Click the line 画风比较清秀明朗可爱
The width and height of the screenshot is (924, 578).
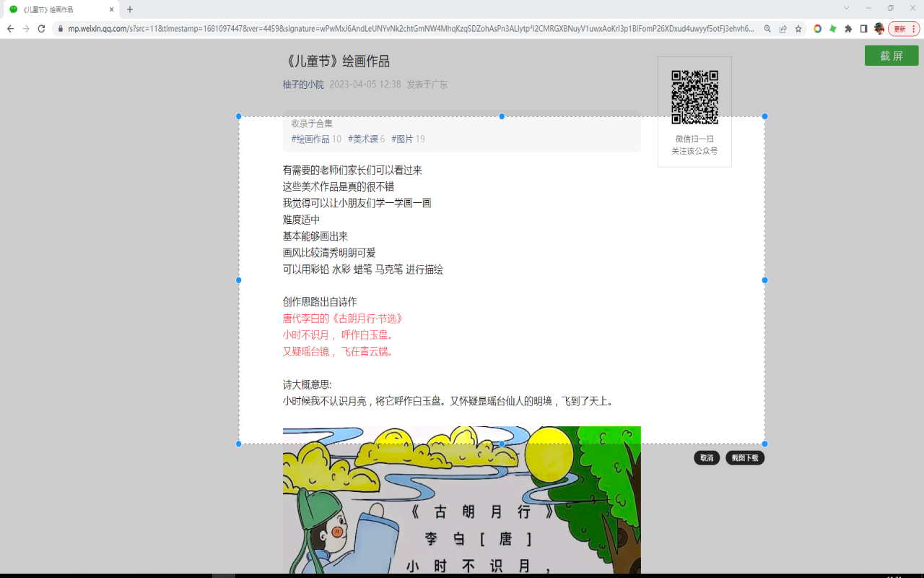[329, 253]
